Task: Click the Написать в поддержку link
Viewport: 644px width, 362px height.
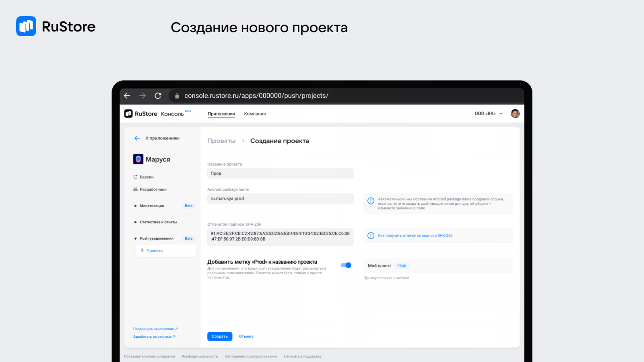Action: pyautogui.click(x=303, y=356)
